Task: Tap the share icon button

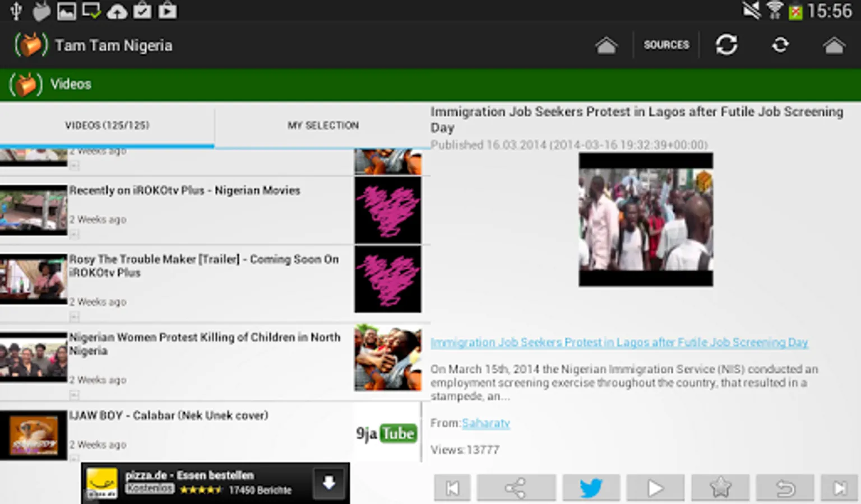Action: [x=516, y=488]
